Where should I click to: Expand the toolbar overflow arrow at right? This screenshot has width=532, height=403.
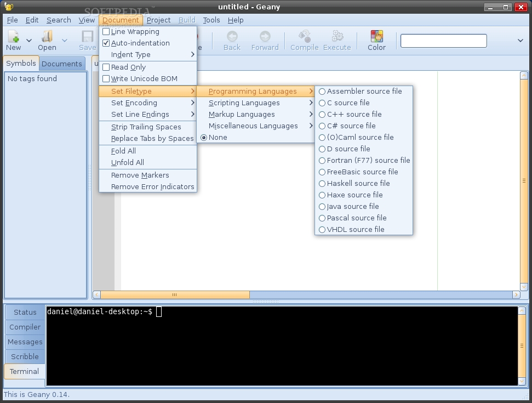pos(520,41)
